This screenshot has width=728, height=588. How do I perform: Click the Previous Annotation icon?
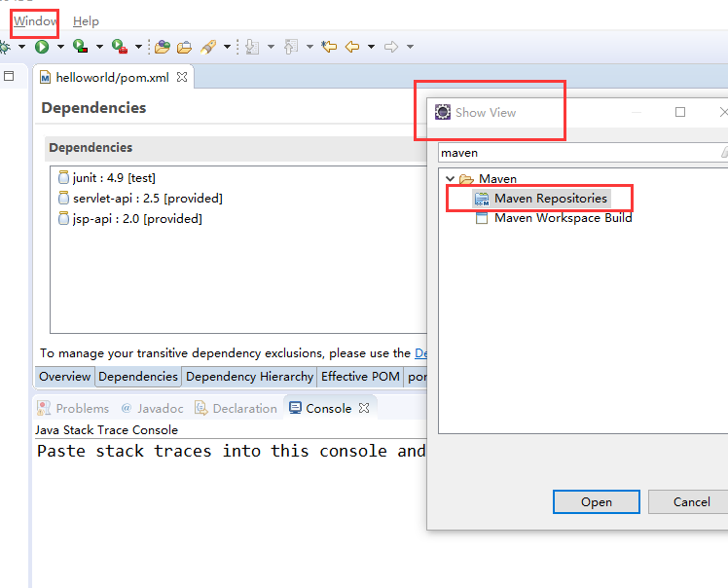pos(291,47)
